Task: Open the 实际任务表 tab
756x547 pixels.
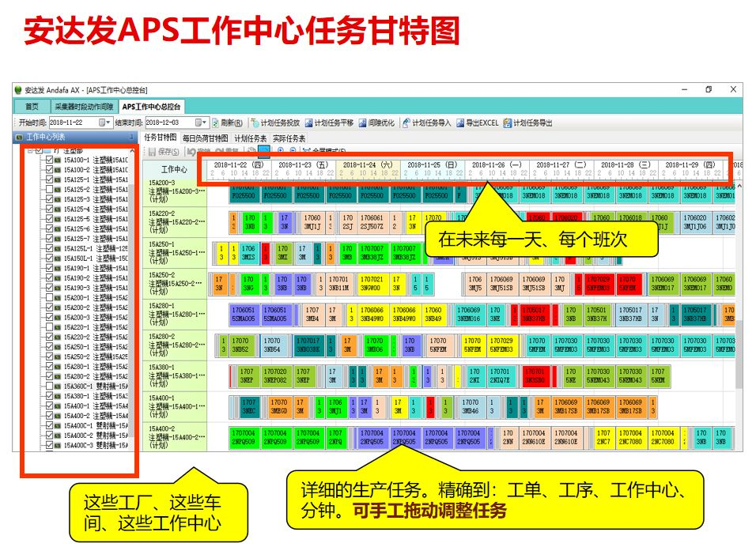Action: pos(289,138)
